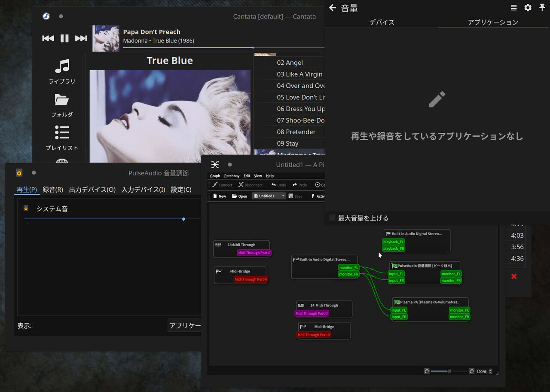Open the ライブラリ view in Cantata
This screenshot has height=392, width=550.
click(62, 71)
